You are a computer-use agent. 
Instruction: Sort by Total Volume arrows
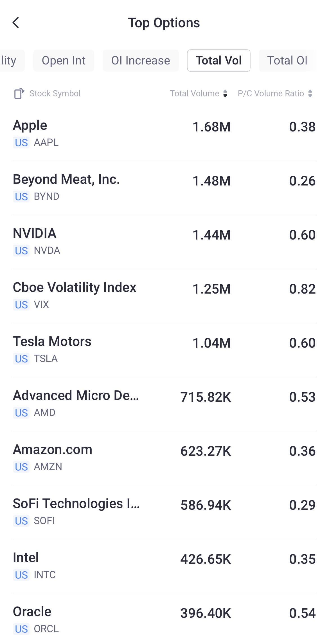(225, 93)
